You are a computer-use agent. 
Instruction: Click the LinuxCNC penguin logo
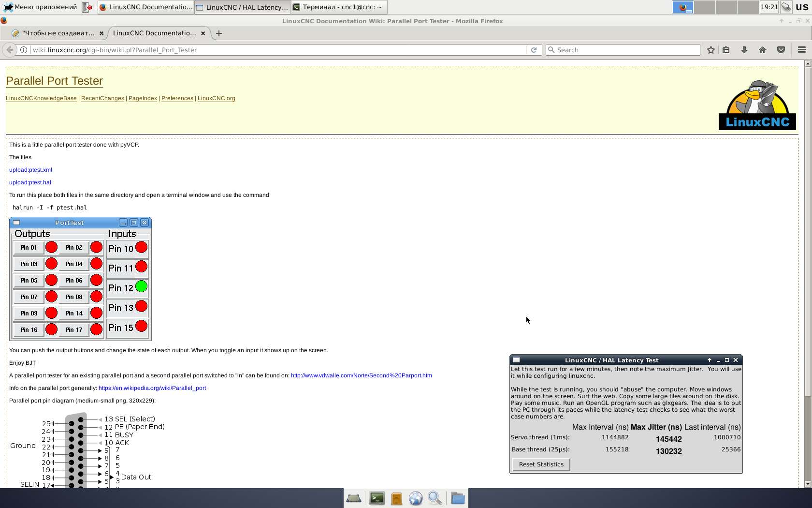pyautogui.click(x=757, y=105)
